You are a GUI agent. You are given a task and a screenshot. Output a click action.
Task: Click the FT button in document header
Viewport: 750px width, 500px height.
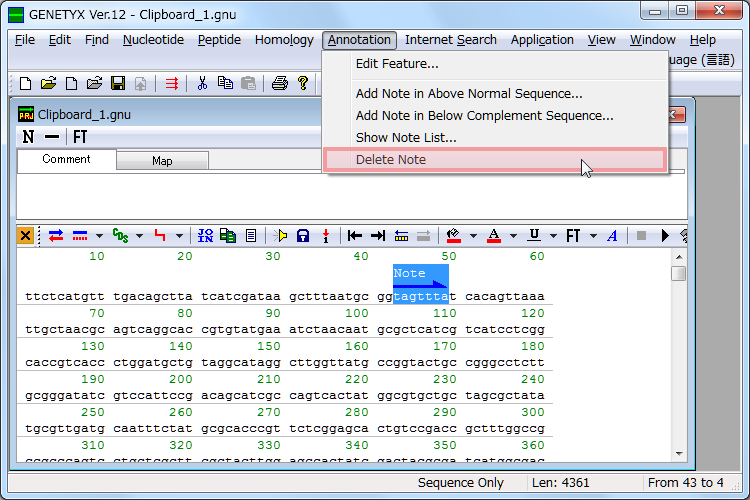[x=80, y=137]
